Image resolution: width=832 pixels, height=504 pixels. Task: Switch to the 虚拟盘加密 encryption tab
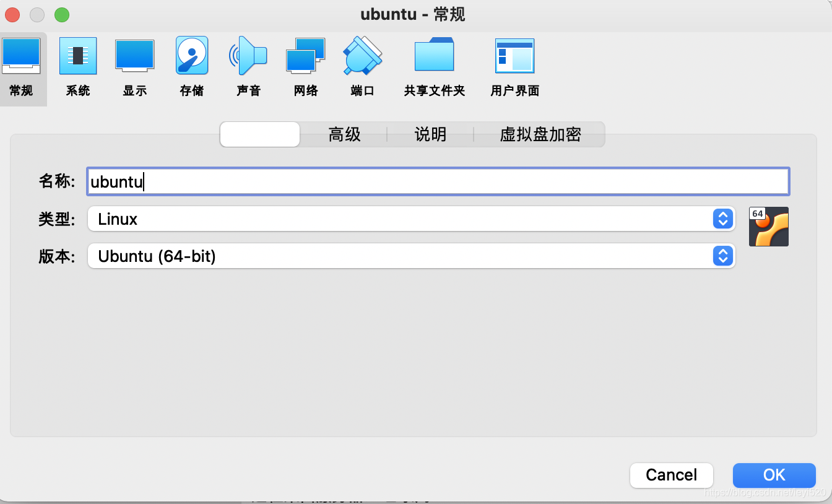(540, 134)
